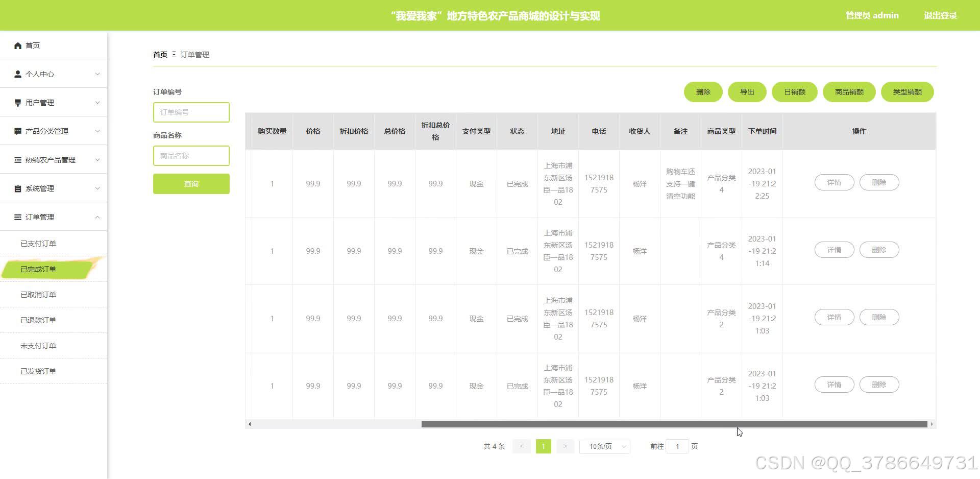
Task: Select 已完成订单 submenu item
Action: coord(54,269)
